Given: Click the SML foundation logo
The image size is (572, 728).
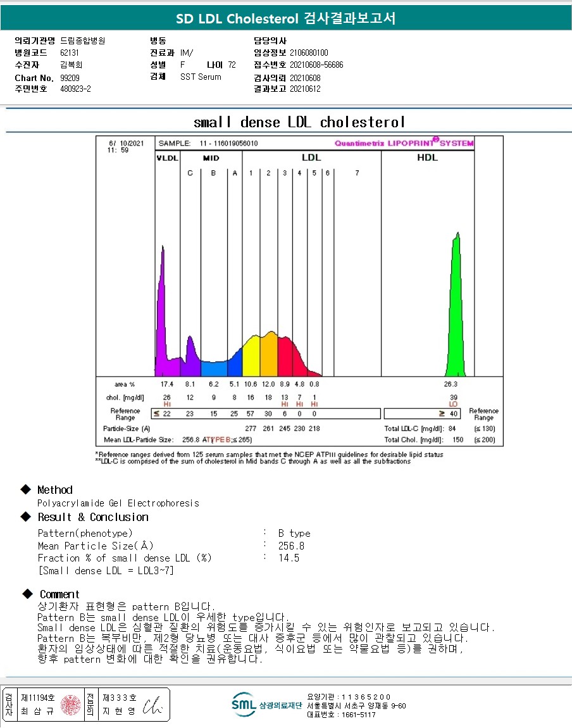Looking at the screenshot, I should click(x=267, y=705).
